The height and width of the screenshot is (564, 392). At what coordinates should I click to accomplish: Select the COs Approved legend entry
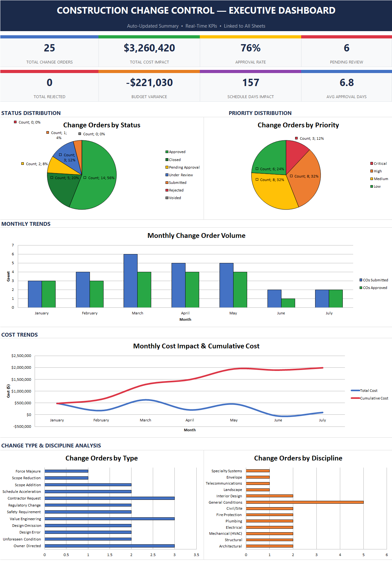tap(373, 288)
